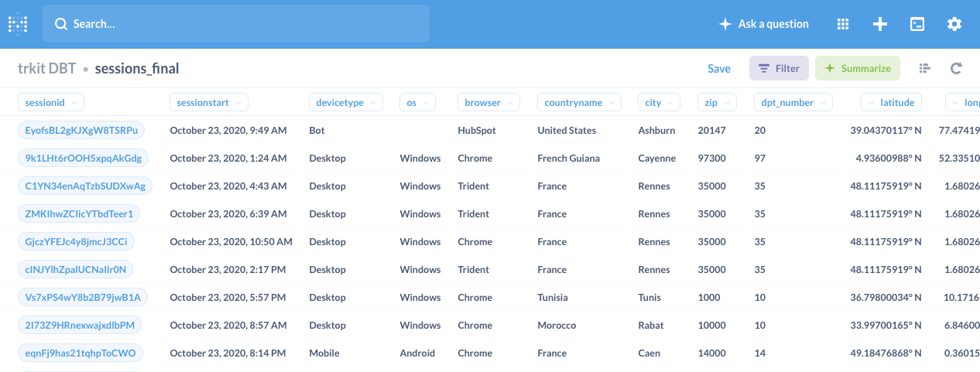The height and width of the screenshot is (372, 980).
Task: Focus the Search input field
Action: 236,24
